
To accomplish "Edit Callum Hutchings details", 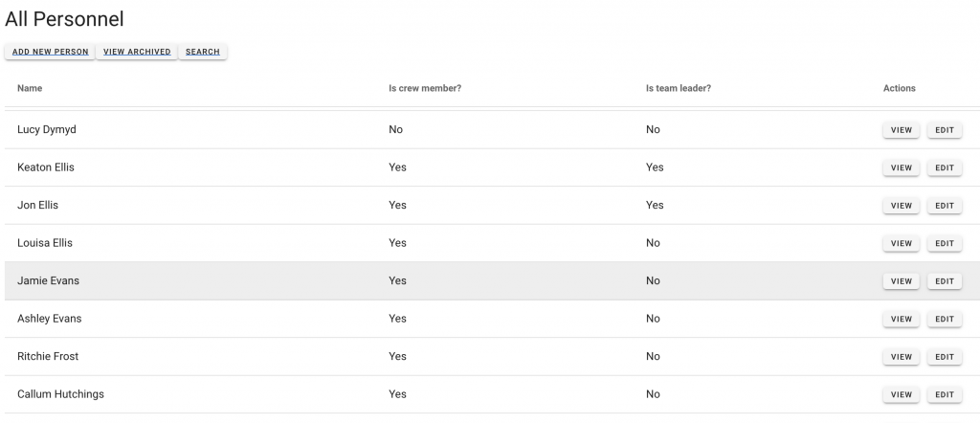I will tap(944, 394).
